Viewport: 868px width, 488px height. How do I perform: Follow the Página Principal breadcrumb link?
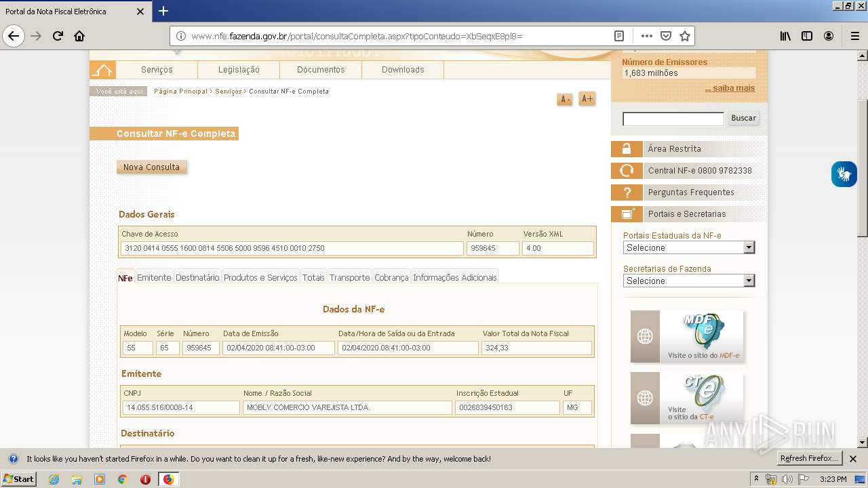click(x=180, y=91)
